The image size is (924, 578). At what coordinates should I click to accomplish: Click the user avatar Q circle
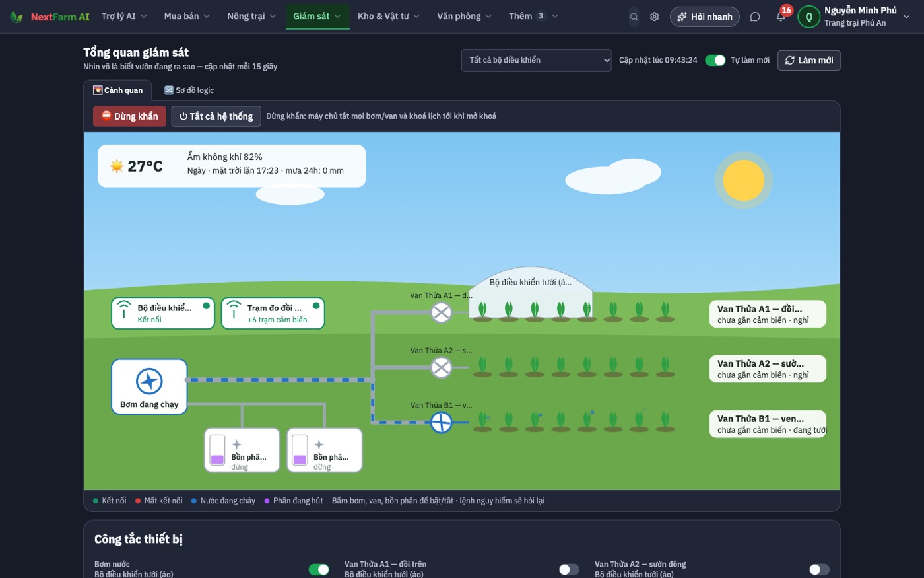click(809, 17)
